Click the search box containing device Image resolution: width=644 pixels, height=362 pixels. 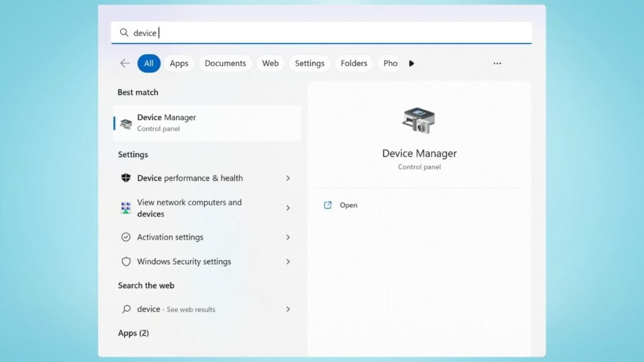(x=321, y=33)
